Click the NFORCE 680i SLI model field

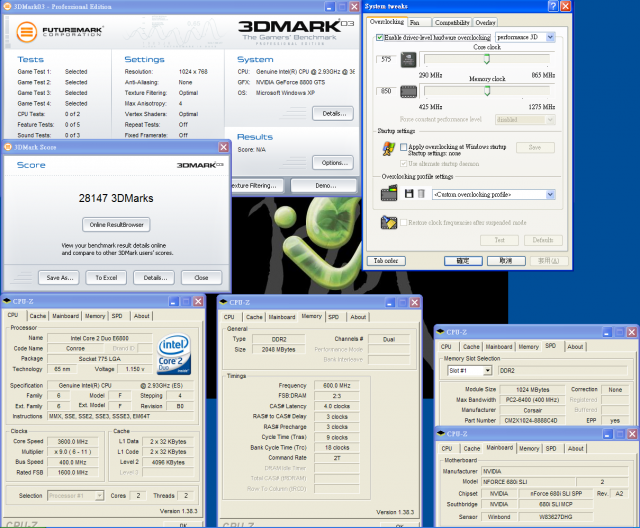coord(528,482)
